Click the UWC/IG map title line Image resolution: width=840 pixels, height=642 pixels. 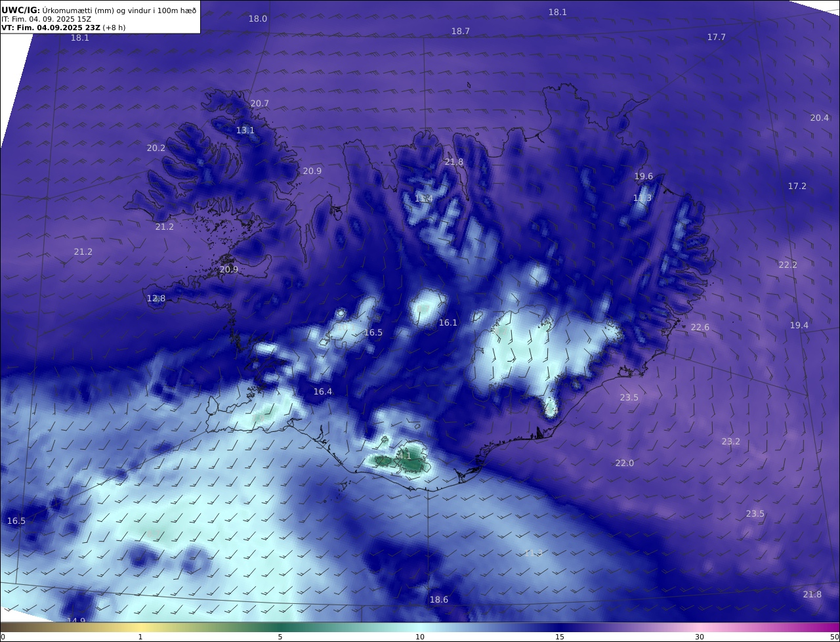pyautogui.click(x=99, y=10)
